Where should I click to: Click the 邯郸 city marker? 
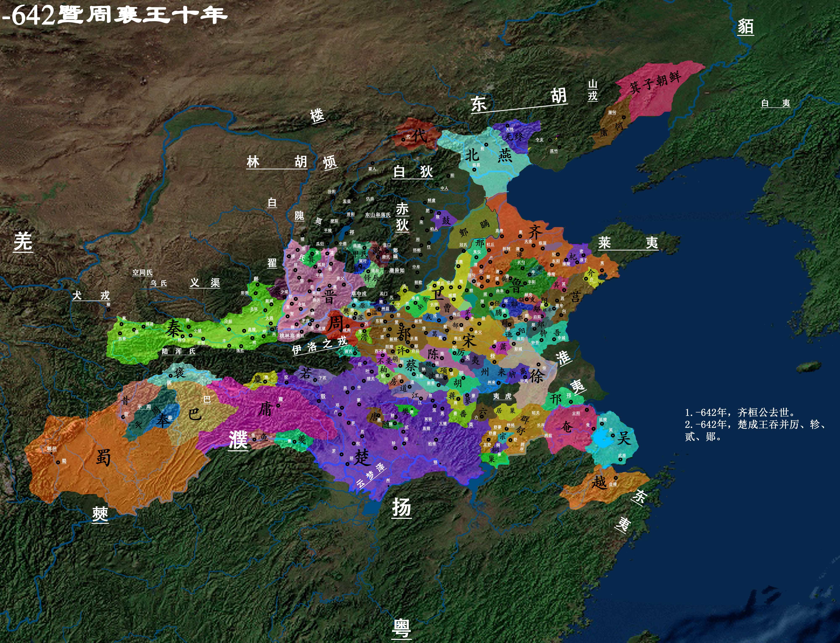click(421, 255)
